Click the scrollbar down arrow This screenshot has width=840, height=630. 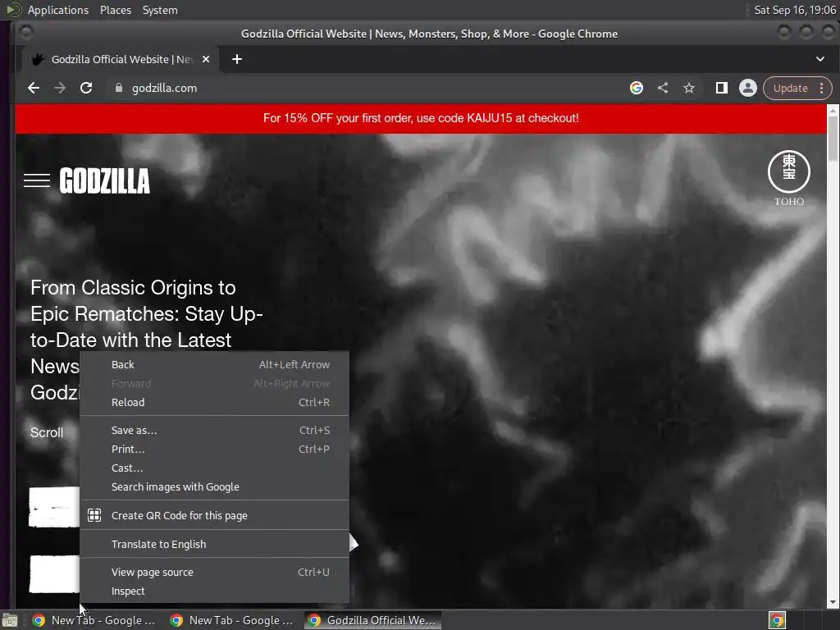pos(833,603)
